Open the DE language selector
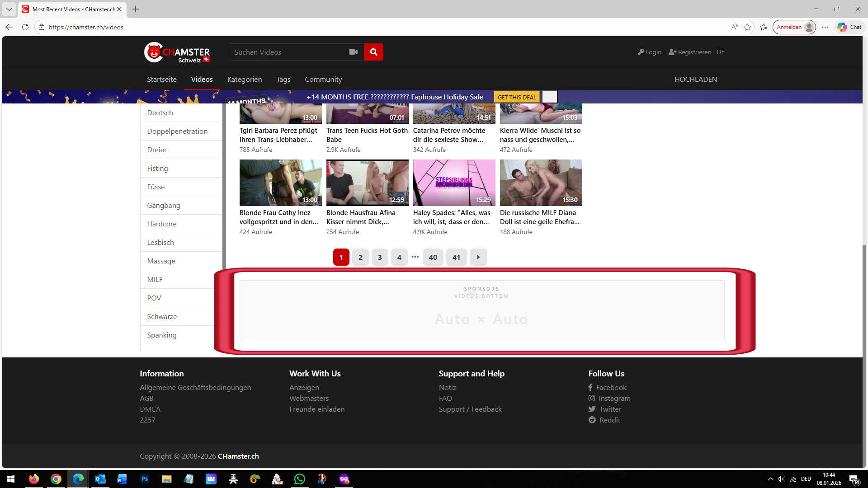The image size is (868, 488). tap(721, 52)
